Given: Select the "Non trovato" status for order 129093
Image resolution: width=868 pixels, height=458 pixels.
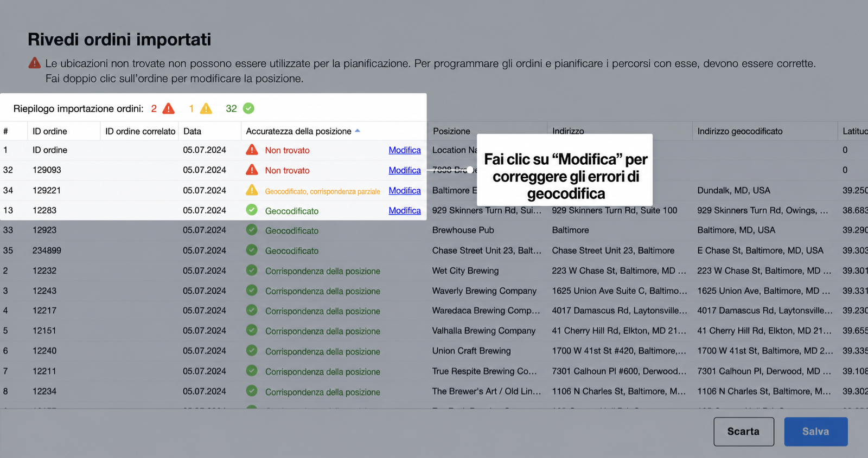Looking at the screenshot, I should (288, 170).
